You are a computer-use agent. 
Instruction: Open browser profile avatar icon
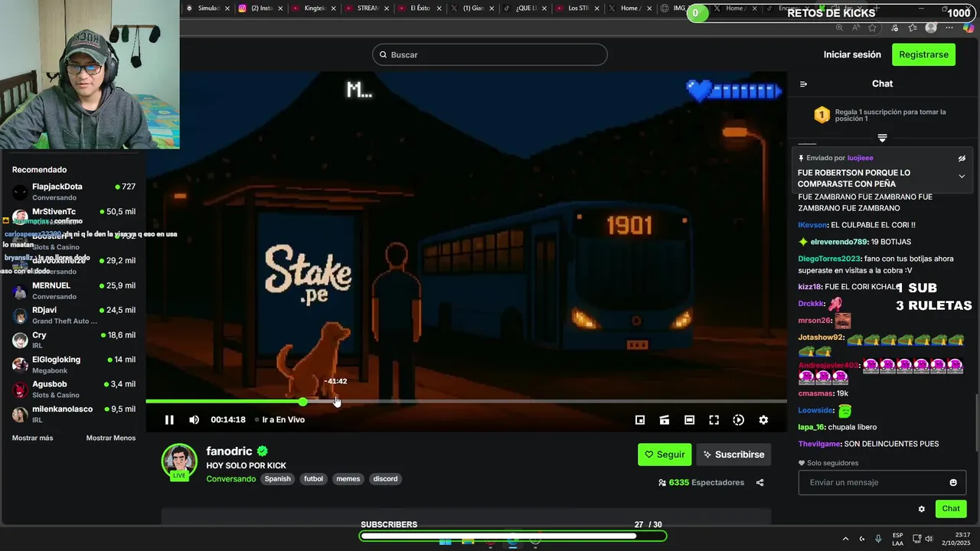[931, 28]
